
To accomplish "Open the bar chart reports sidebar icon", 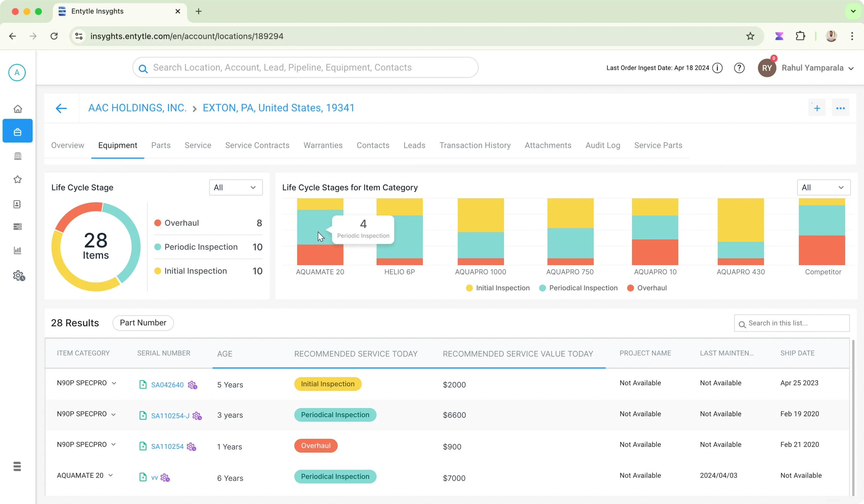I will (x=17, y=250).
